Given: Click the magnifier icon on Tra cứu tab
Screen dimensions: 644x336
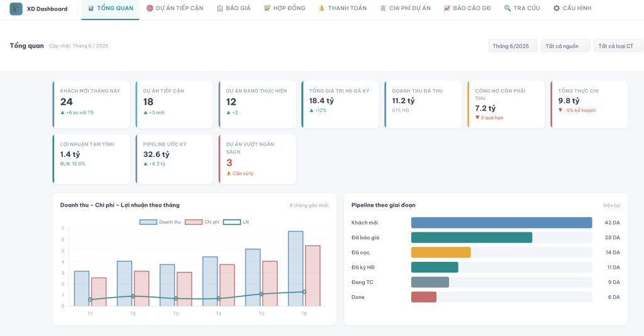Looking at the screenshot, I should pos(508,8).
